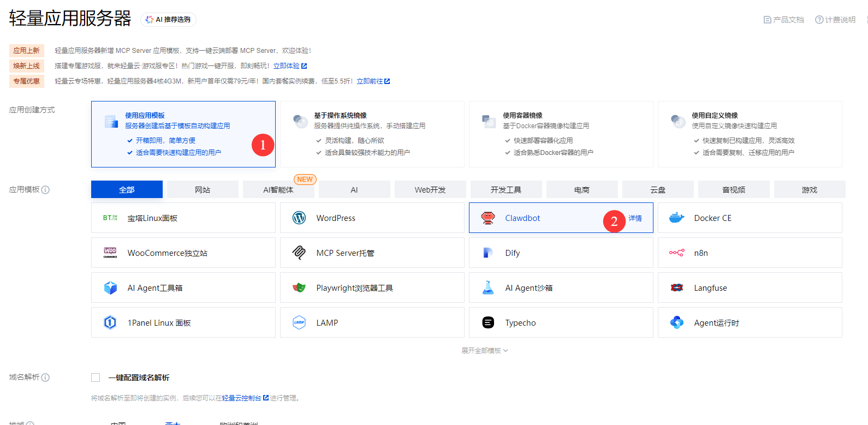
Task: Click the Playwright masks icon
Action: click(299, 288)
